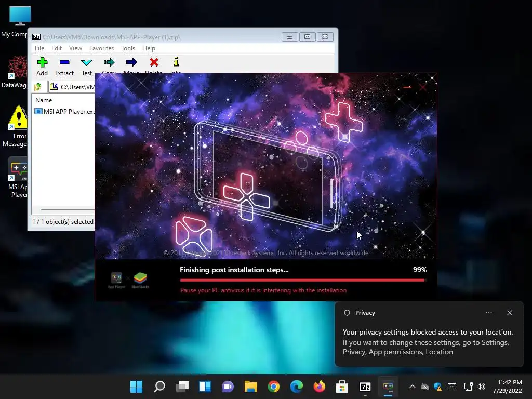Click the 7-Zip horizontal scrollbar
Screen dimensions: 532x399
tap(68, 210)
